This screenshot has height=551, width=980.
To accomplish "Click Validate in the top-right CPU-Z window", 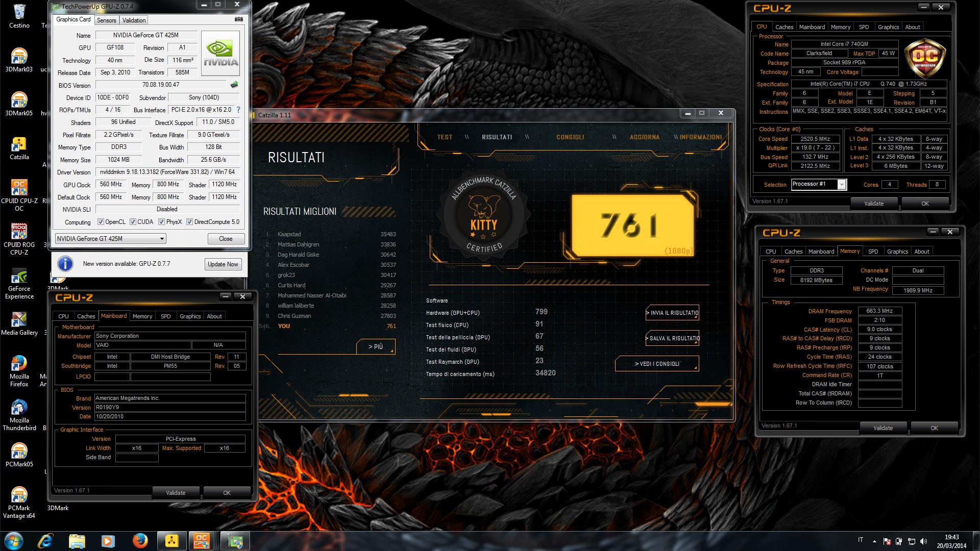I will (874, 204).
